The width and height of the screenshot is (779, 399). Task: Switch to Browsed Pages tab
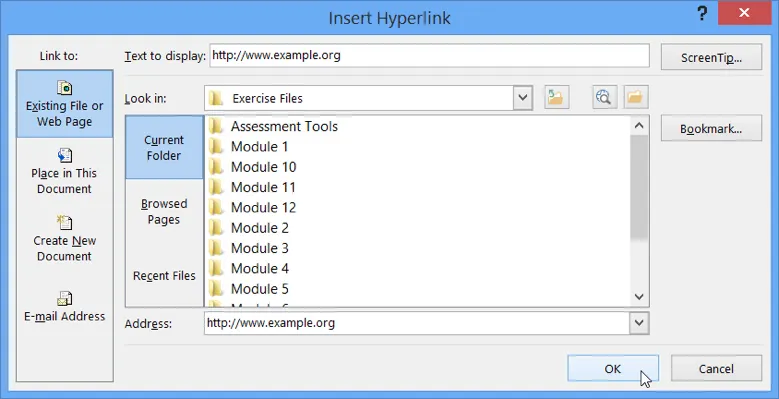pyautogui.click(x=164, y=212)
